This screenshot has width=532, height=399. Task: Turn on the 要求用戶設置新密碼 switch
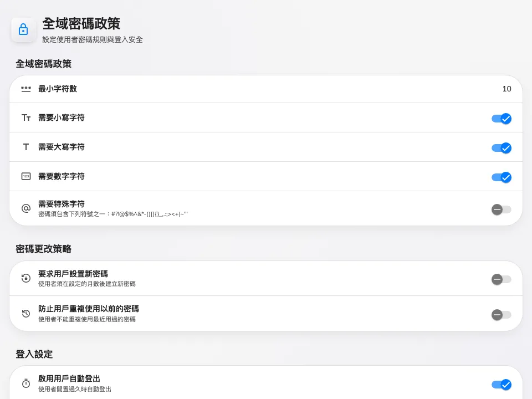(x=502, y=279)
